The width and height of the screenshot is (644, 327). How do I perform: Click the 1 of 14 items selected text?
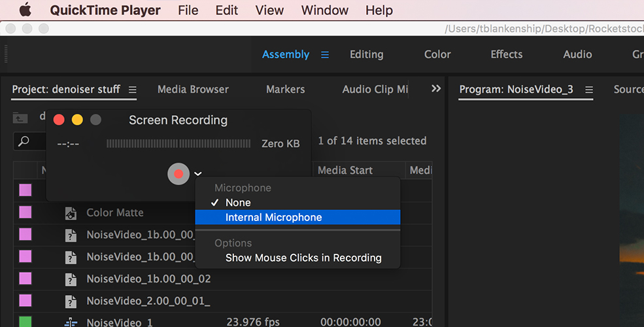tap(372, 141)
